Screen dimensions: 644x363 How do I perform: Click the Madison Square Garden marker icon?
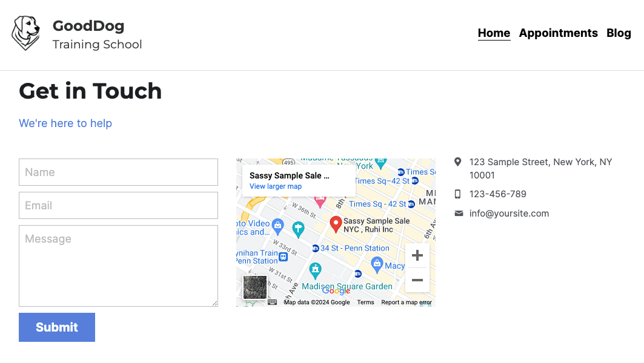315,269
